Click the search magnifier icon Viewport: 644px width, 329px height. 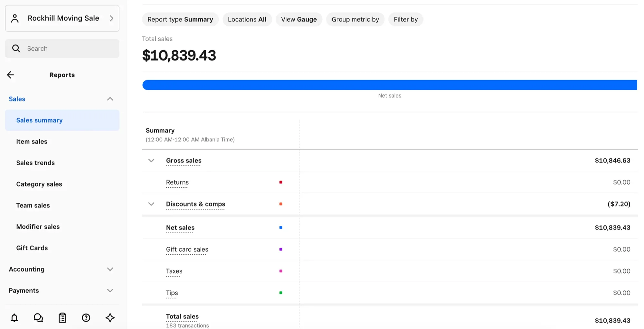[16, 49]
